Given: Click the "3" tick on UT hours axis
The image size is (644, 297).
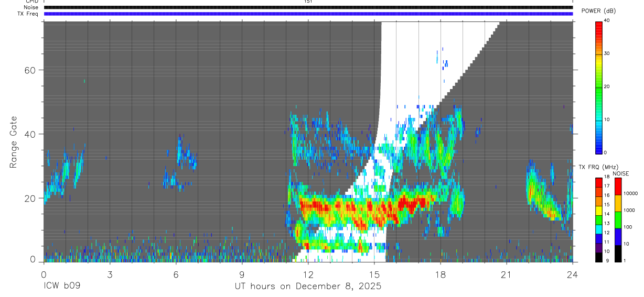Looking at the screenshot, I should (x=110, y=274).
